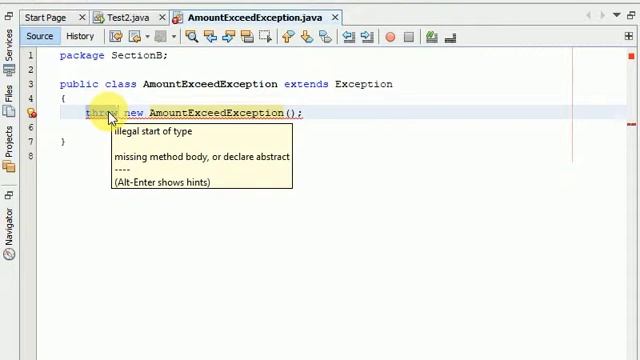Click 'Exception' superclass name on line 3
Image resolution: width=640 pixels, height=360 pixels.
point(364,84)
